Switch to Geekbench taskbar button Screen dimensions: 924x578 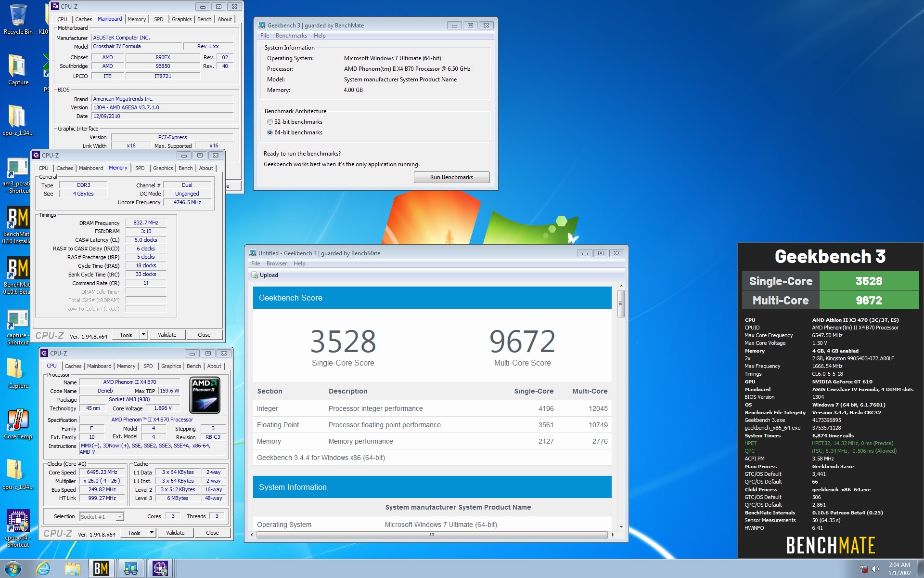(x=131, y=568)
